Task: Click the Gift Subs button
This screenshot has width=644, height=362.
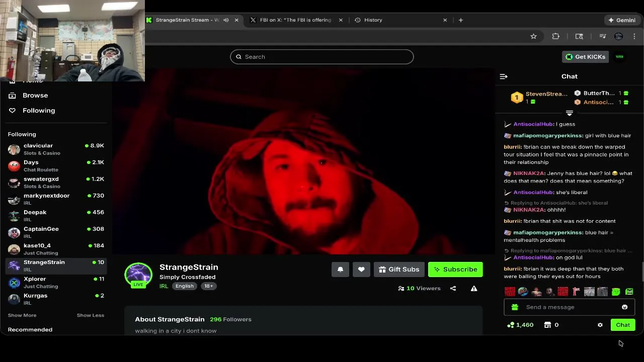Action: (399, 269)
